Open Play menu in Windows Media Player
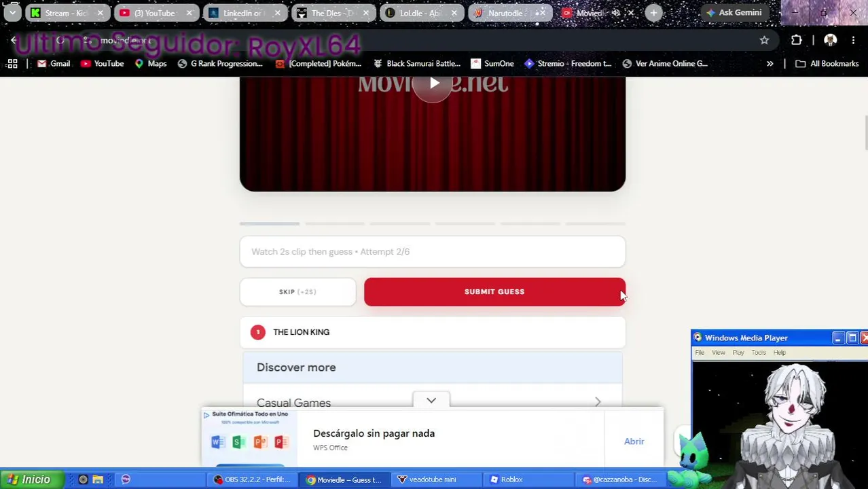Image resolution: width=868 pixels, height=489 pixels. [x=738, y=352]
